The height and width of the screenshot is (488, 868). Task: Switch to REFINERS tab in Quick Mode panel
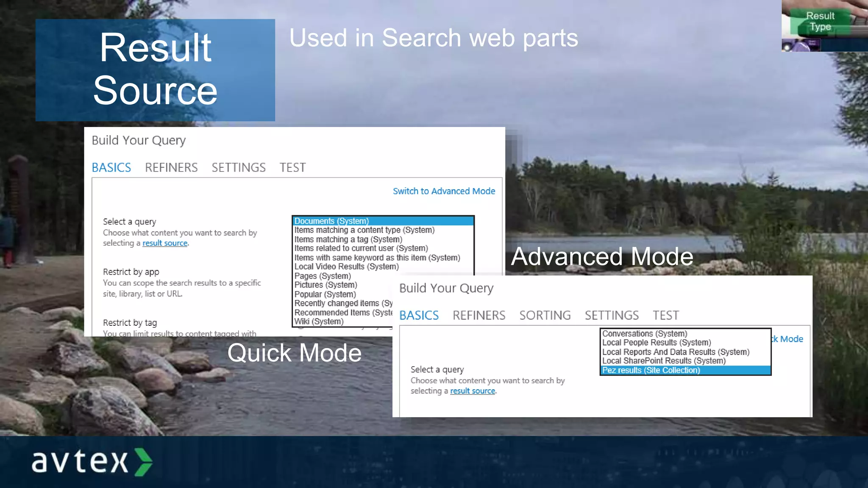[x=171, y=167]
